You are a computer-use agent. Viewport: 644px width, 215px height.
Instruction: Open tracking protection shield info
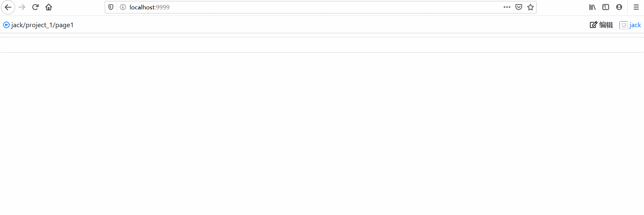tap(111, 7)
